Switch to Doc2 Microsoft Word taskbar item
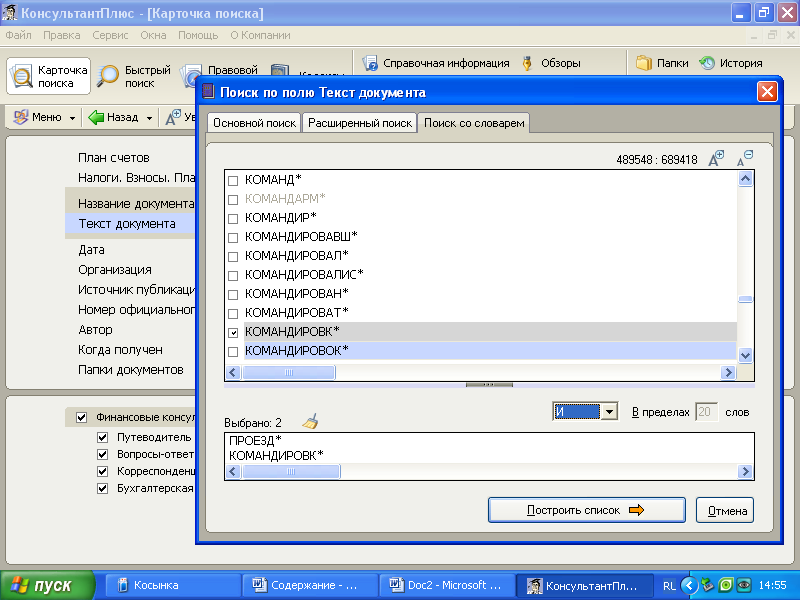 447,585
